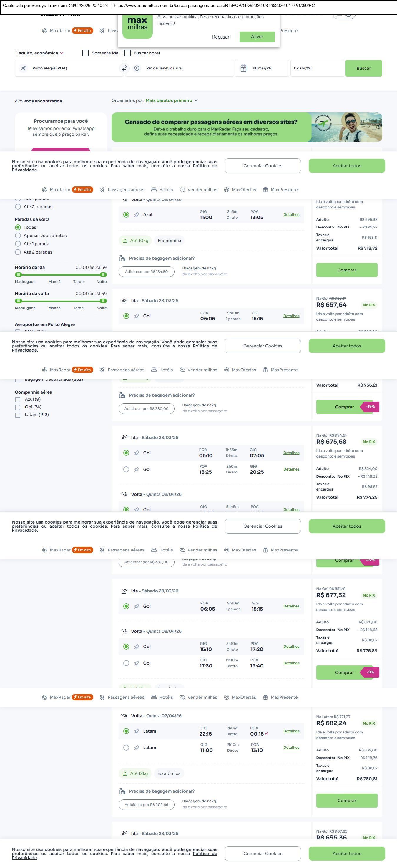Click the max milhas notification logo

coord(137,26)
